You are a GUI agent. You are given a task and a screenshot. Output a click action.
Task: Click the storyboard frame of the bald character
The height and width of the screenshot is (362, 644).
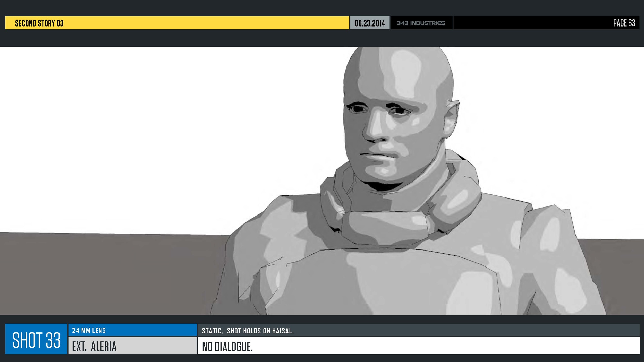tap(322, 181)
